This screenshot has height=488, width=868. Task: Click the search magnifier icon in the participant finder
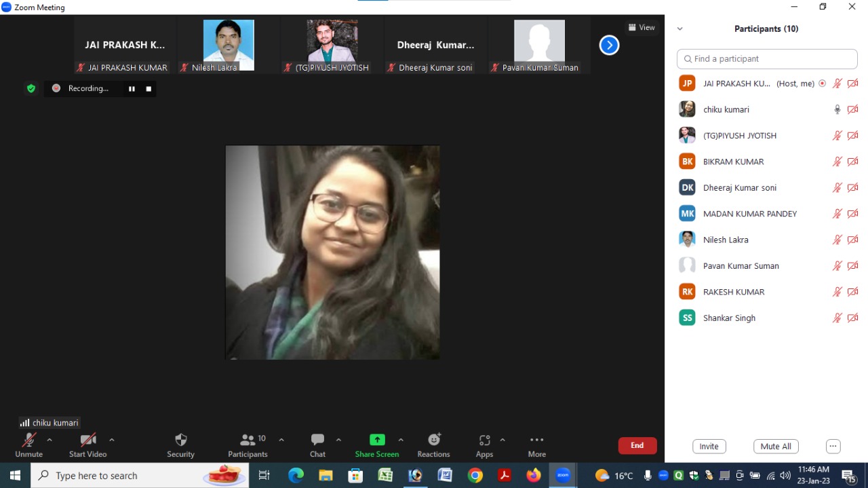tap(688, 59)
